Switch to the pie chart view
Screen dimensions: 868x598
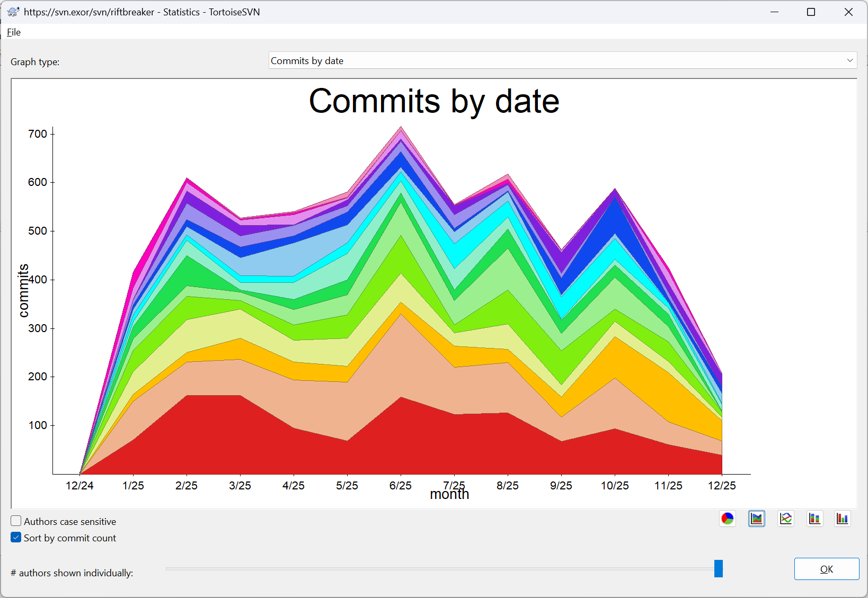tap(728, 519)
